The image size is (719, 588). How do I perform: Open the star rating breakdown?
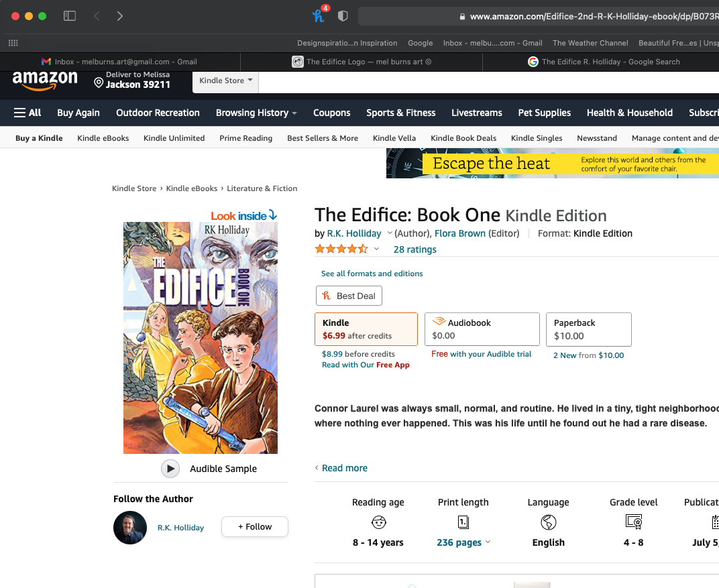(341, 249)
